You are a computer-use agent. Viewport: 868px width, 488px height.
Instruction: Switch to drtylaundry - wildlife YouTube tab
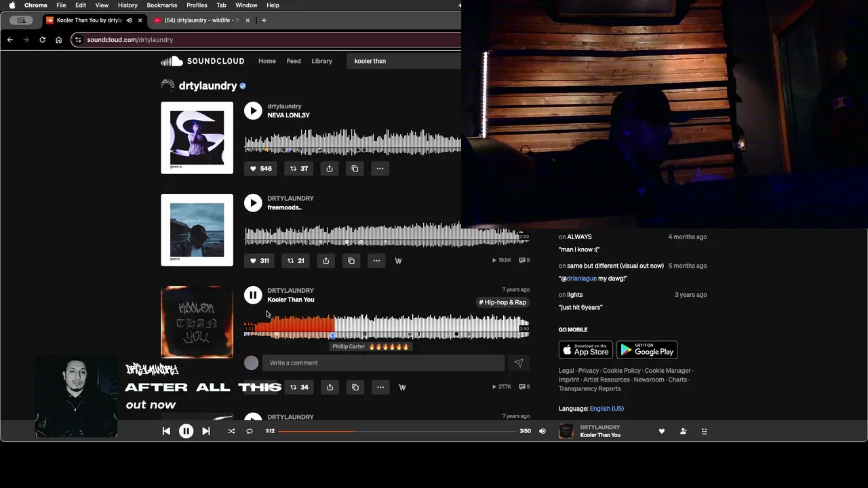[201, 20]
